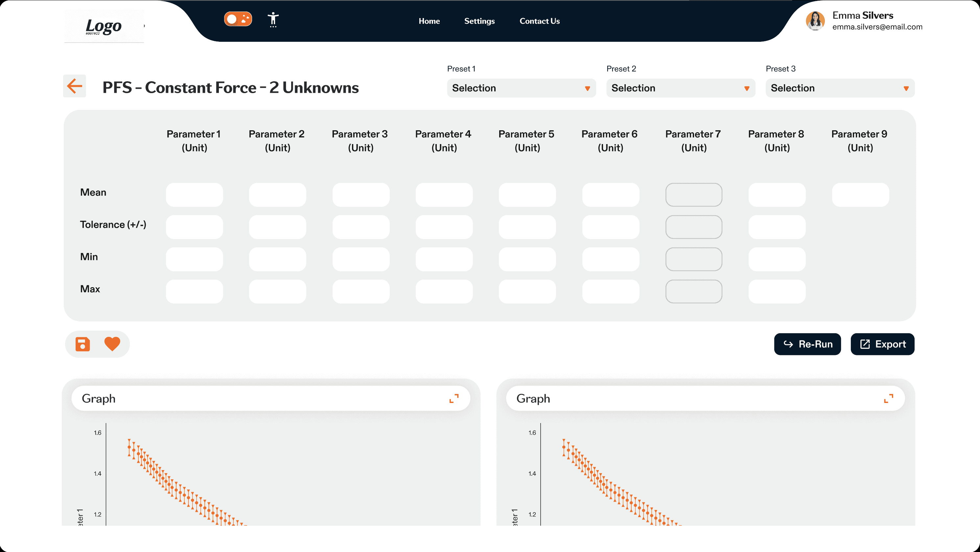Click the orange back arrow
Screen dimensions: 980x552
tap(75, 86)
